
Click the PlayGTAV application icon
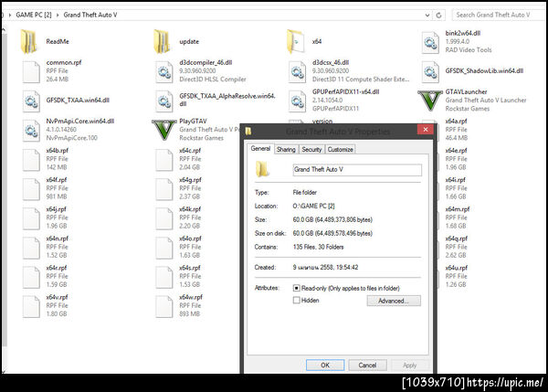(x=163, y=130)
